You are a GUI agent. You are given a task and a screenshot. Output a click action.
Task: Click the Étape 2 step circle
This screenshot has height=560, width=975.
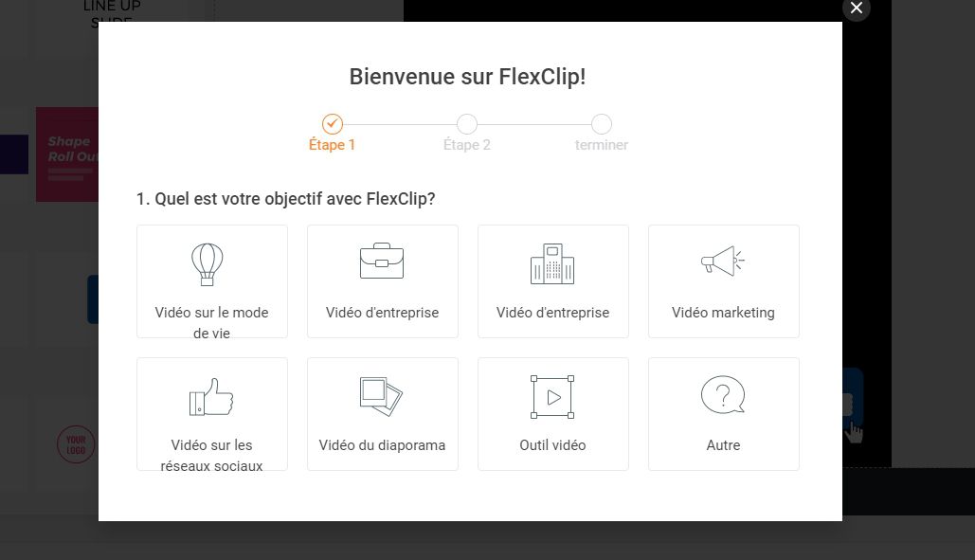click(x=467, y=124)
